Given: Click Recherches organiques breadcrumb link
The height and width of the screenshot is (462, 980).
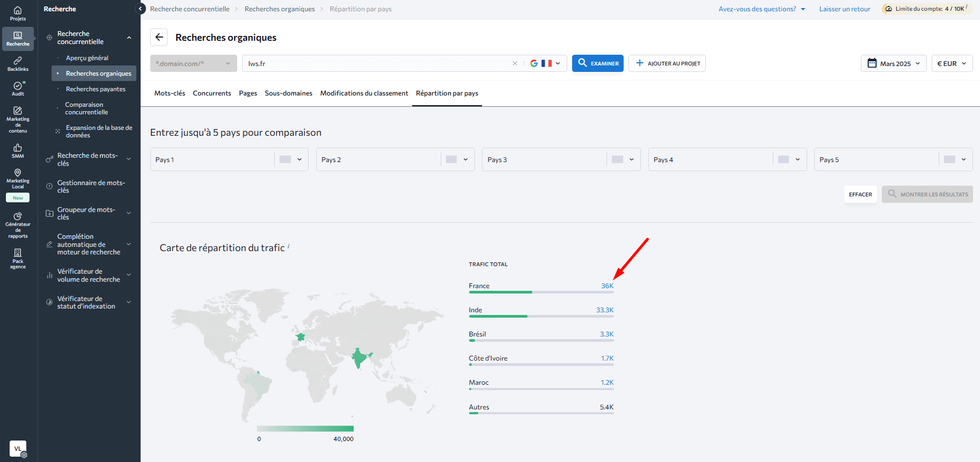Looking at the screenshot, I should [x=280, y=9].
